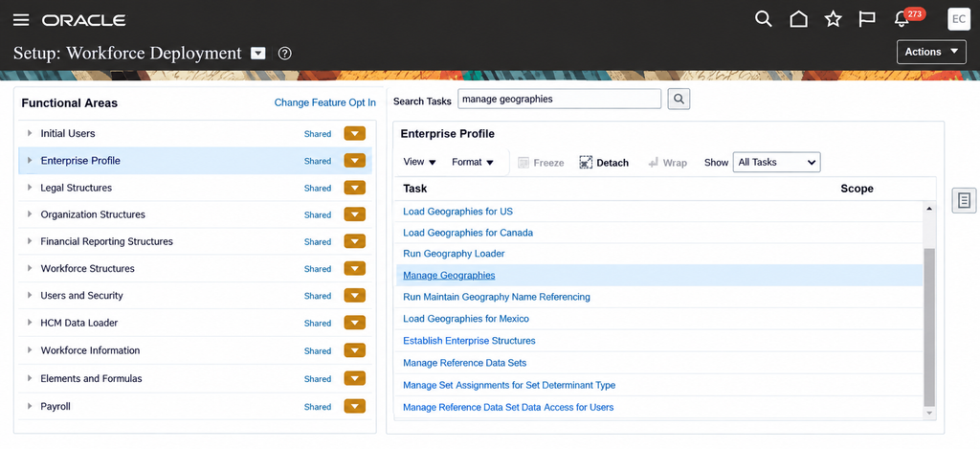The width and height of the screenshot is (980, 449).
Task: Open the hamburger navigation menu
Action: (x=21, y=20)
